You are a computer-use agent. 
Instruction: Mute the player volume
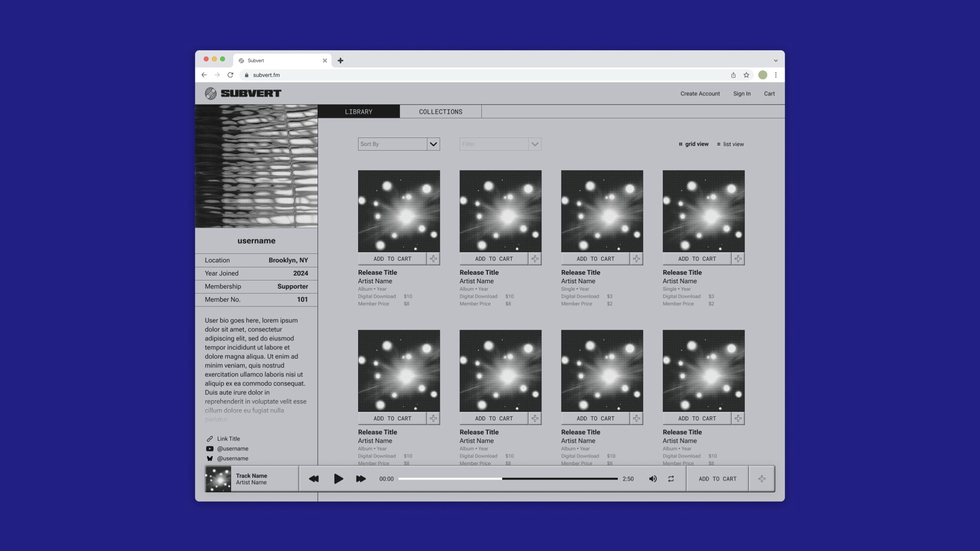point(653,479)
